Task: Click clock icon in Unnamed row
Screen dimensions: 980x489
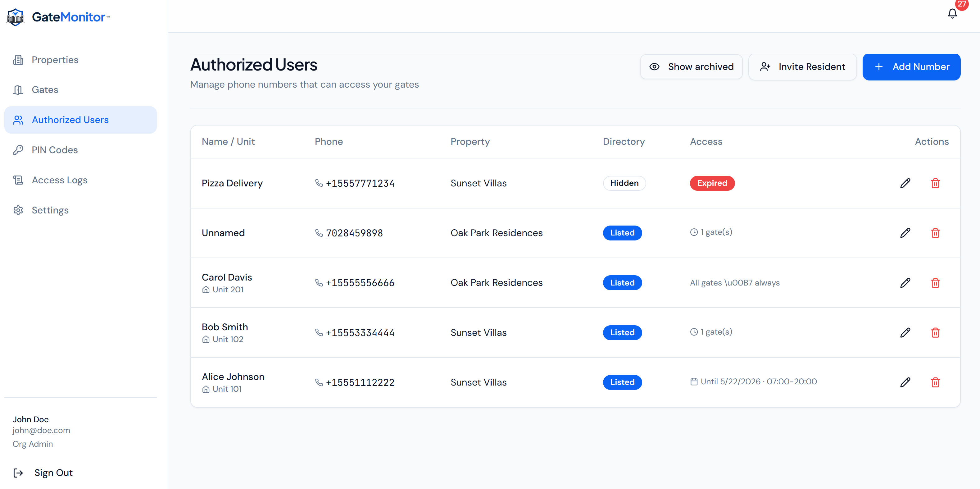Action: tap(694, 232)
